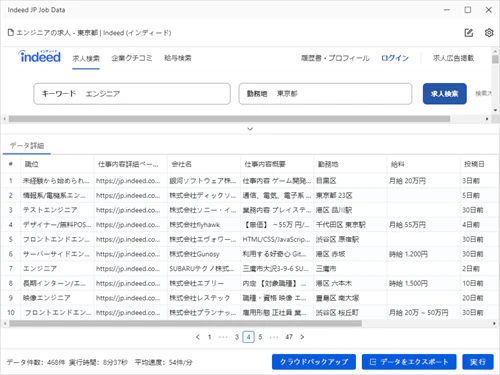Go to previous page arrow

pos(198,337)
